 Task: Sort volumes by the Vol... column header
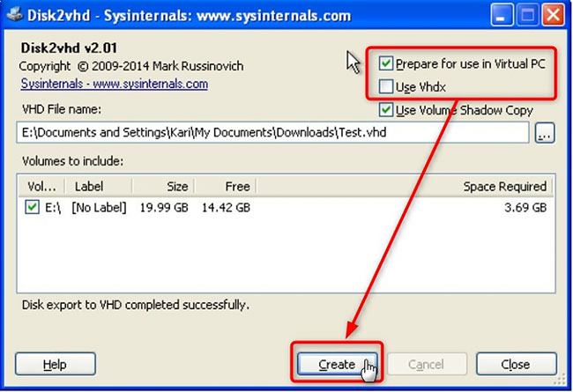coord(41,187)
